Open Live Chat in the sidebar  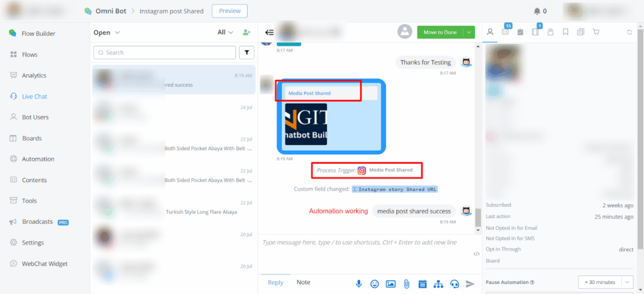(x=34, y=96)
